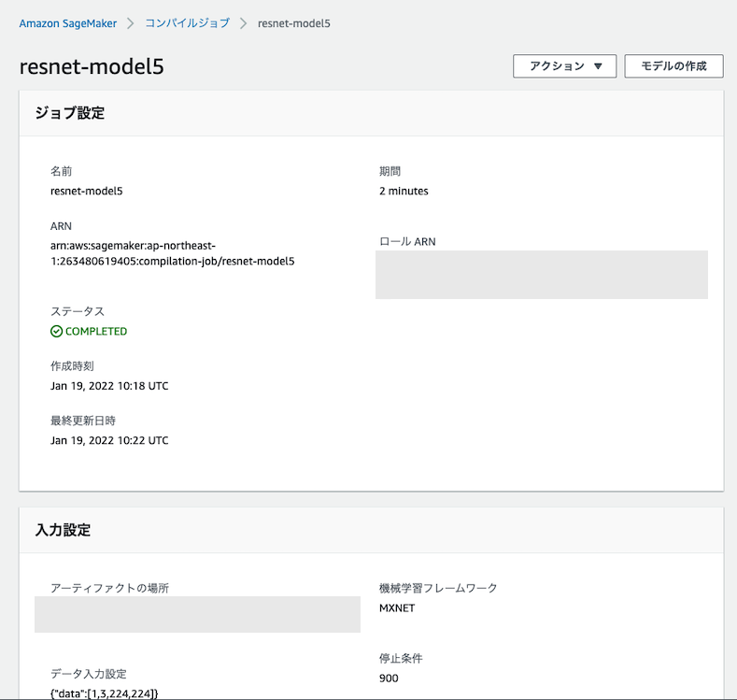This screenshot has height=700, width=737.
Task: Click the resnet-model5 page title heading
Action: [x=92, y=67]
